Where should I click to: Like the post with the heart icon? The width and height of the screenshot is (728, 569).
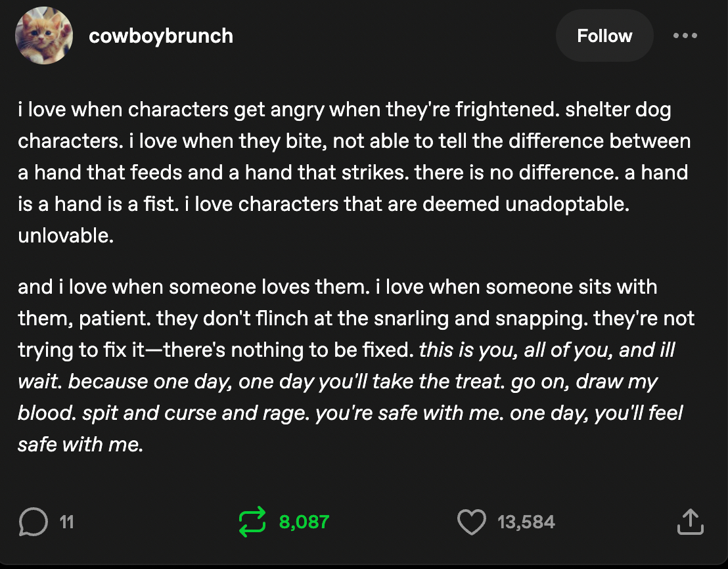(x=471, y=522)
